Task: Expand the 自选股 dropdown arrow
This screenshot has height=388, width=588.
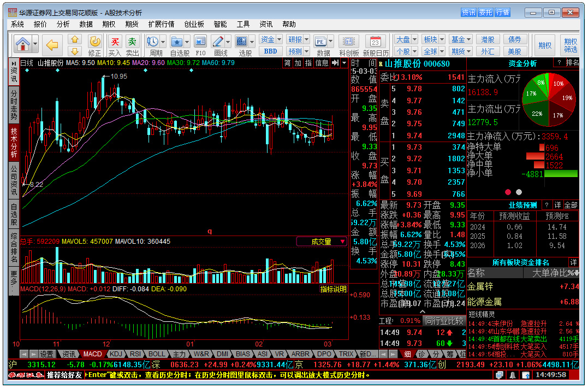Action: (187, 42)
